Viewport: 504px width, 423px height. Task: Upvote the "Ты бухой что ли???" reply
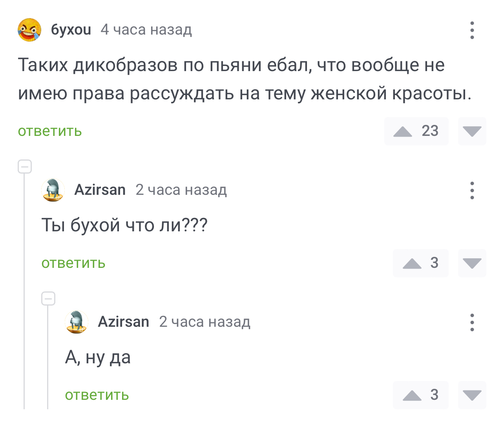(x=412, y=263)
